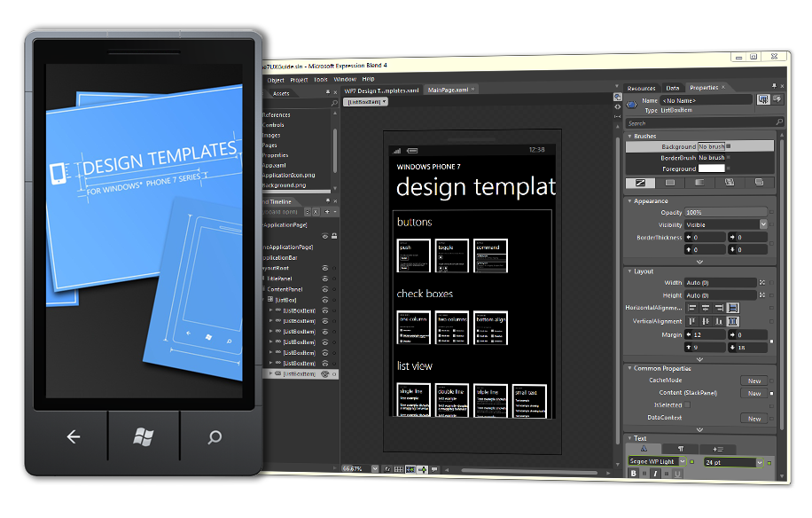
Task: Check the IsSelected checkbox
Action: click(687, 404)
